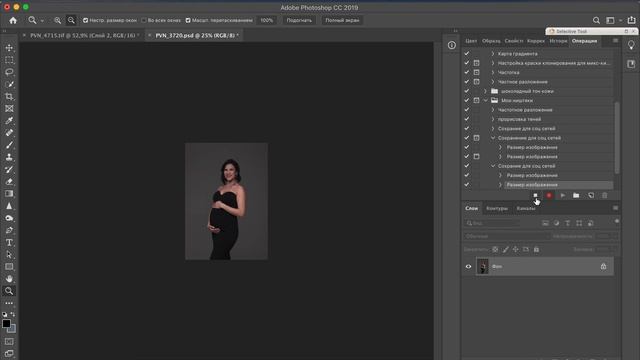Expand the шоколадный тон кожи action set

[x=485, y=91]
